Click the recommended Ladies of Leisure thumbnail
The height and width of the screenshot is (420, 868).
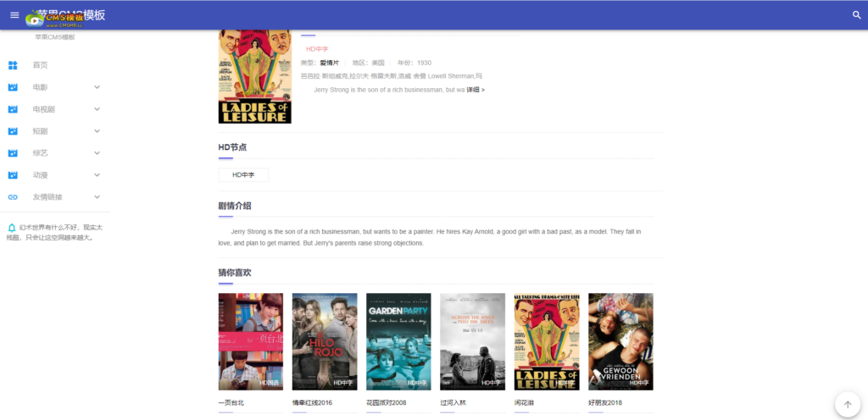[547, 341]
